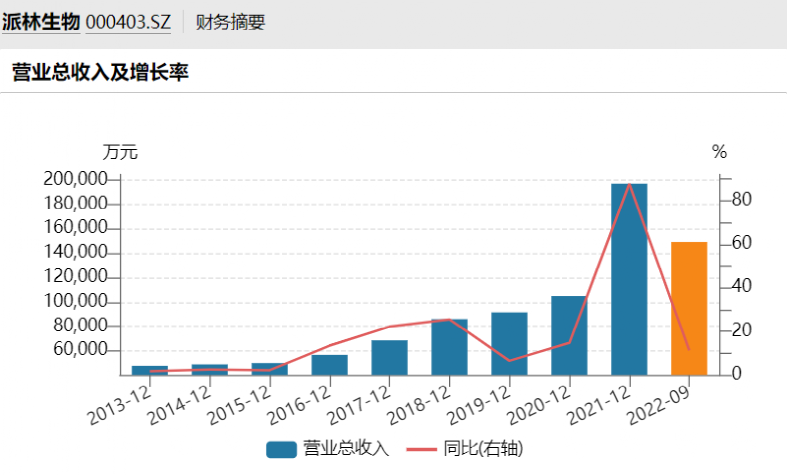This screenshot has height=476, width=787.
Task: Click the red line legend icon
Action: (x=422, y=449)
